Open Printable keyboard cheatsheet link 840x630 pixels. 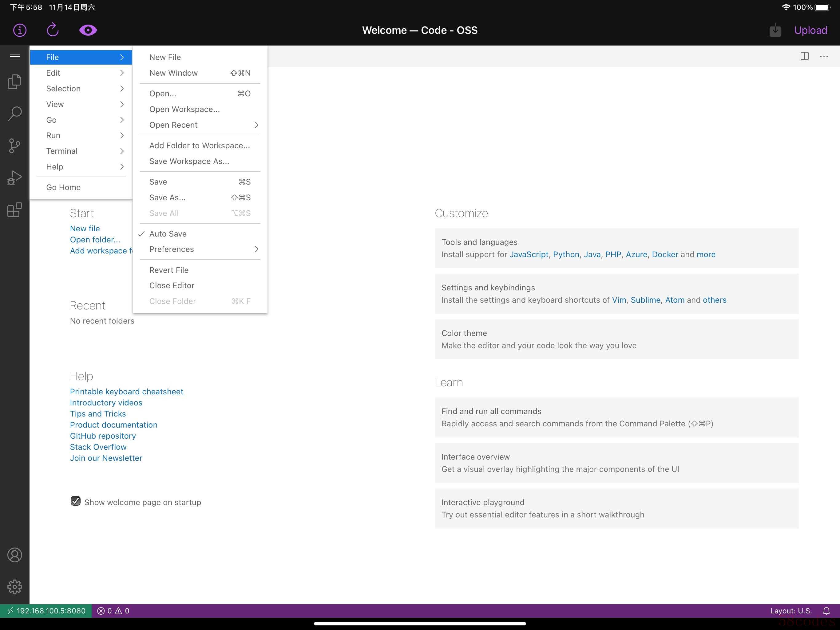coord(126,391)
